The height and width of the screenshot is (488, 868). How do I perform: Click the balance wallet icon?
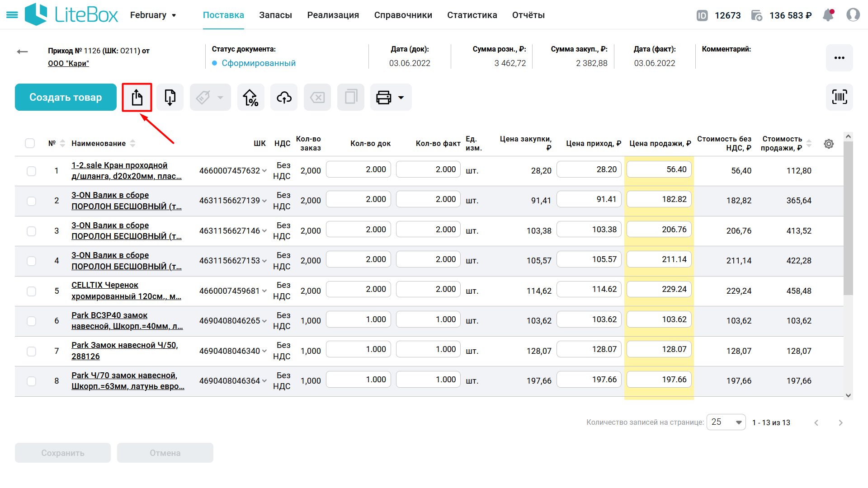point(757,15)
